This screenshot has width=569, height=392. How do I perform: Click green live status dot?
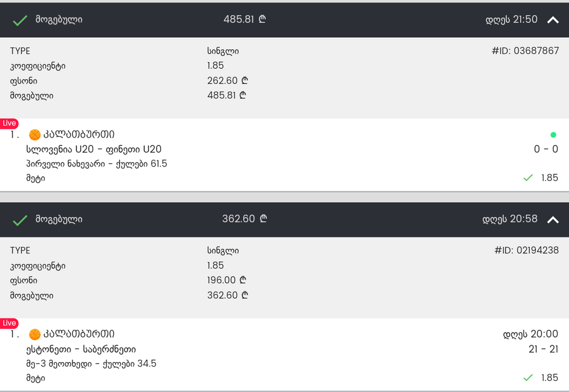pos(553,134)
